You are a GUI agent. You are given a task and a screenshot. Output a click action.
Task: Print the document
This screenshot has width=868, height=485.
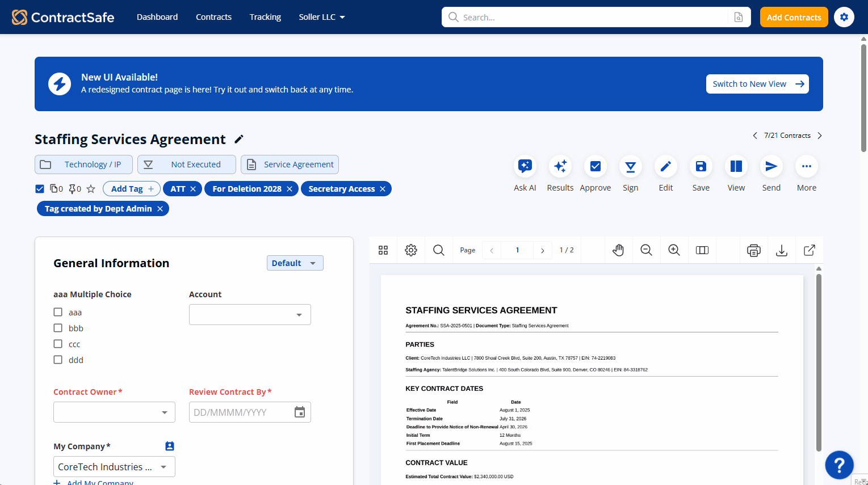click(x=754, y=250)
